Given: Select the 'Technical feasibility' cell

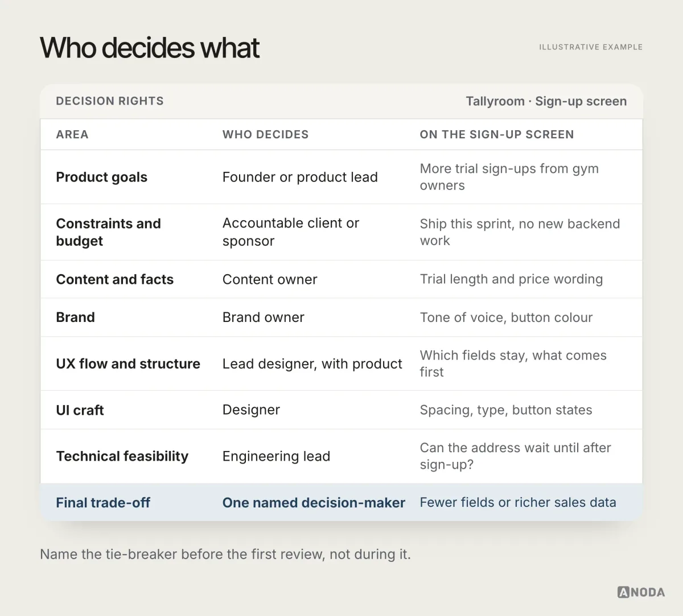Looking at the screenshot, I should click(122, 456).
